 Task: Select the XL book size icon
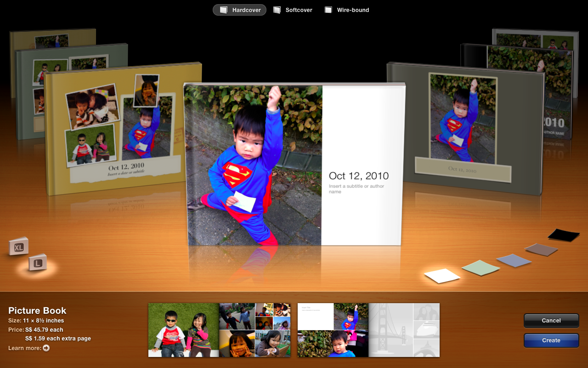[18, 247]
